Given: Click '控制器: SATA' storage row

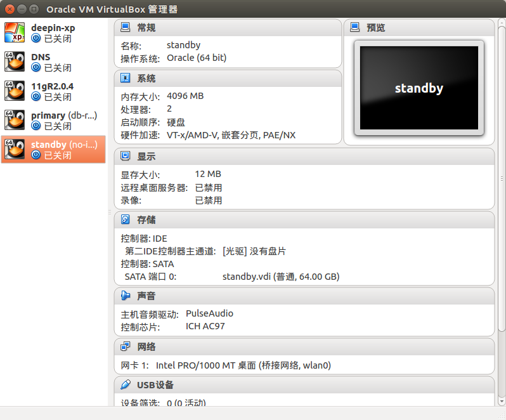Looking at the screenshot, I should pos(148,264).
